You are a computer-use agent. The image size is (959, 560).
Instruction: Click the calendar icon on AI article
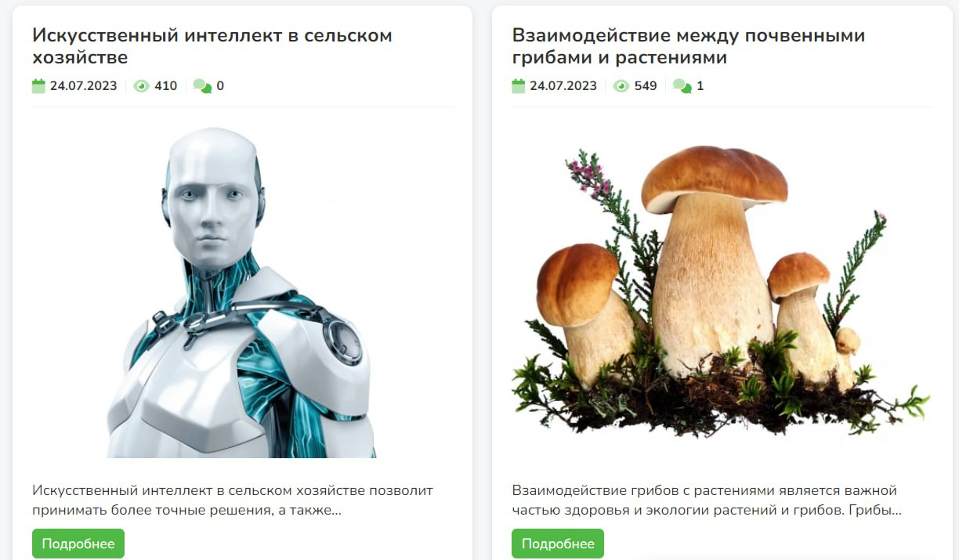pos(38,86)
